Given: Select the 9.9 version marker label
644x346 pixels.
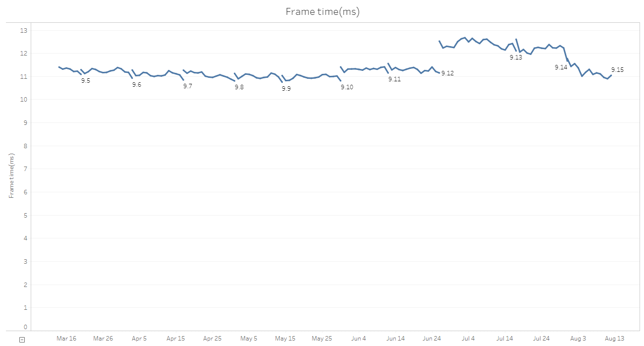Looking at the screenshot, I should tap(286, 89).
